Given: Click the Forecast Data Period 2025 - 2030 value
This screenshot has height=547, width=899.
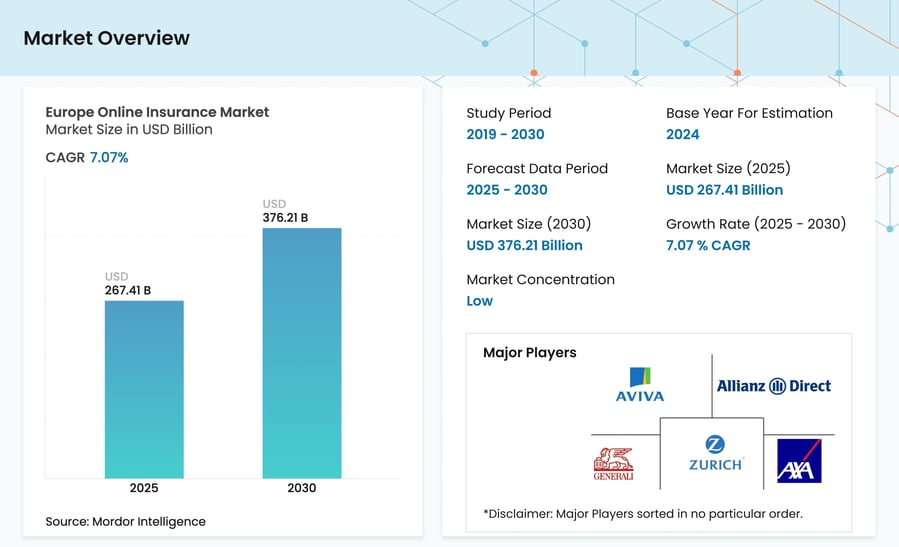Looking at the screenshot, I should [x=507, y=190].
